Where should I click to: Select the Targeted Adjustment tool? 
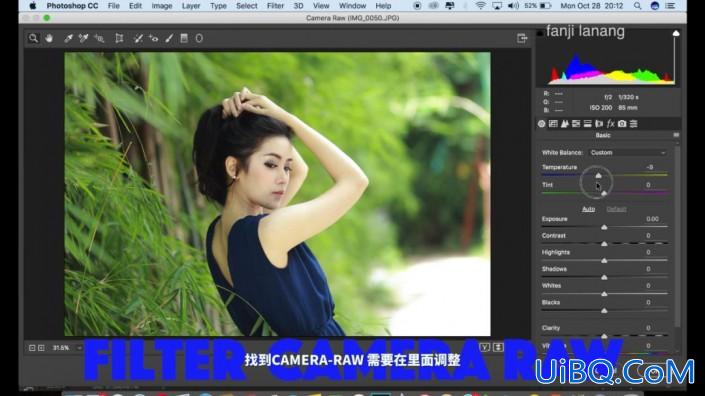tap(99, 39)
